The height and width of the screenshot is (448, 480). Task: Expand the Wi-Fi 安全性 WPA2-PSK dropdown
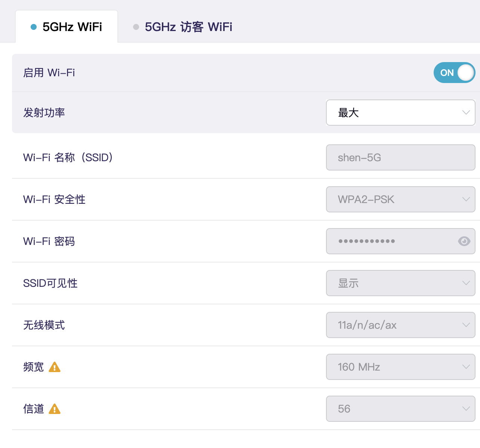pyautogui.click(x=400, y=199)
